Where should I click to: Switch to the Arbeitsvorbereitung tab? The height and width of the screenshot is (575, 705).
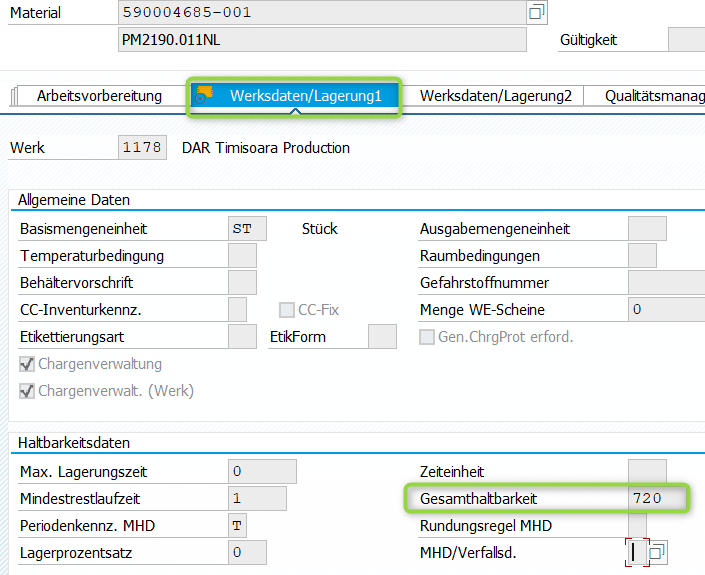pos(99,96)
